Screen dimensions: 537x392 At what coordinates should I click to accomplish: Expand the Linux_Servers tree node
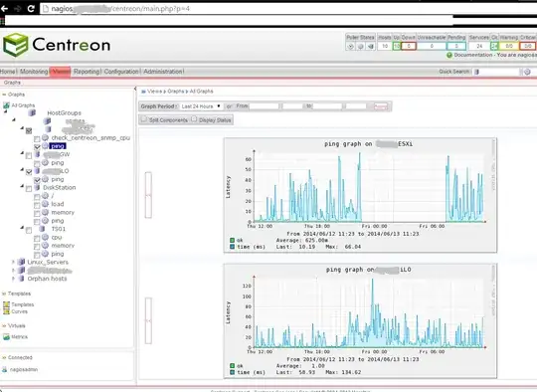click(x=13, y=262)
